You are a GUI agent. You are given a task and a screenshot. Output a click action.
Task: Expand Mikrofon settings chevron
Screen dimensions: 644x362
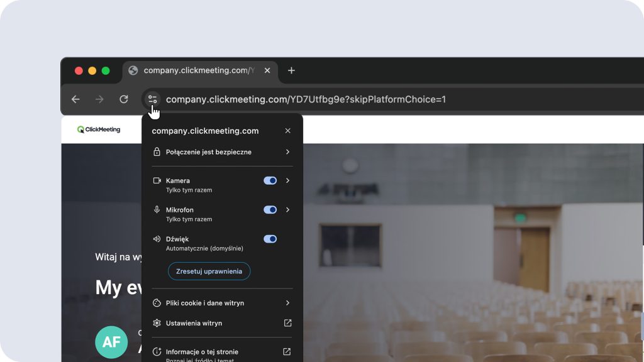pyautogui.click(x=287, y=210)
